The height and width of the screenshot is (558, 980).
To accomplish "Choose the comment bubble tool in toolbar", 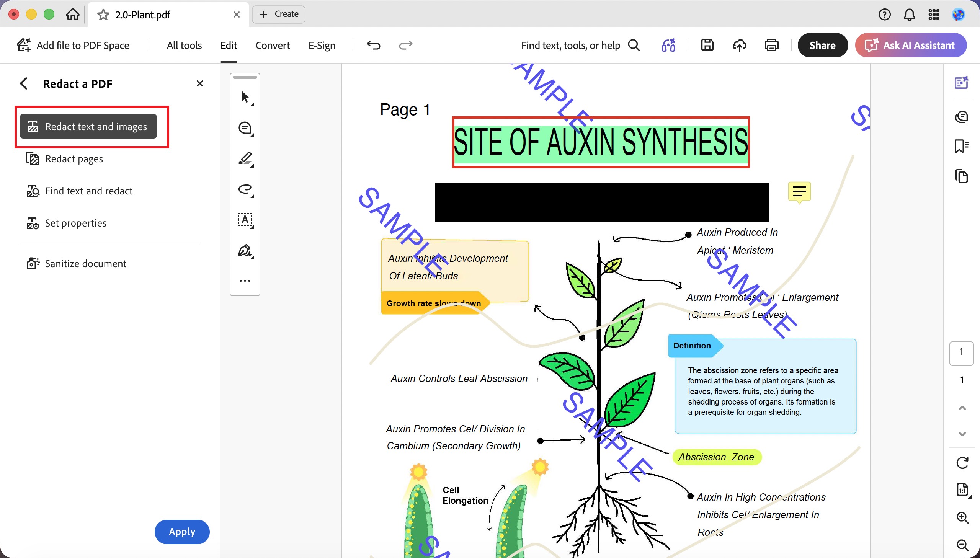I will point(245,128).
